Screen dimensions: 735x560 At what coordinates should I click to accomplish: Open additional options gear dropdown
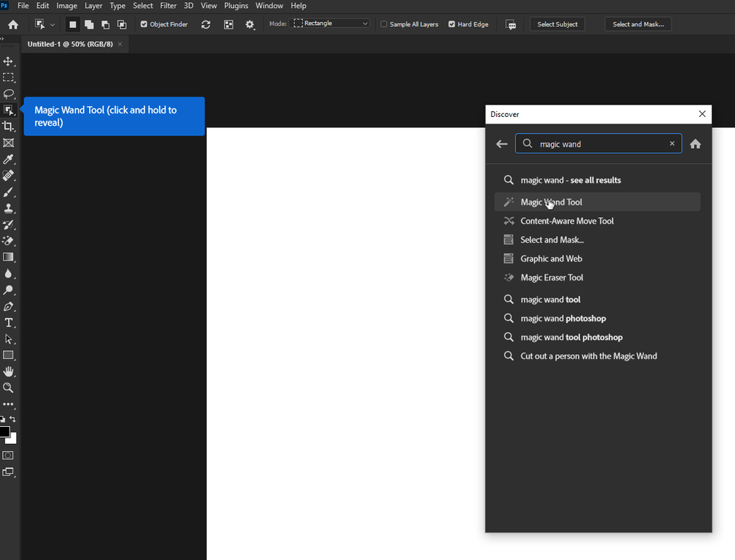pyautogui.click(x=250, y=25)
